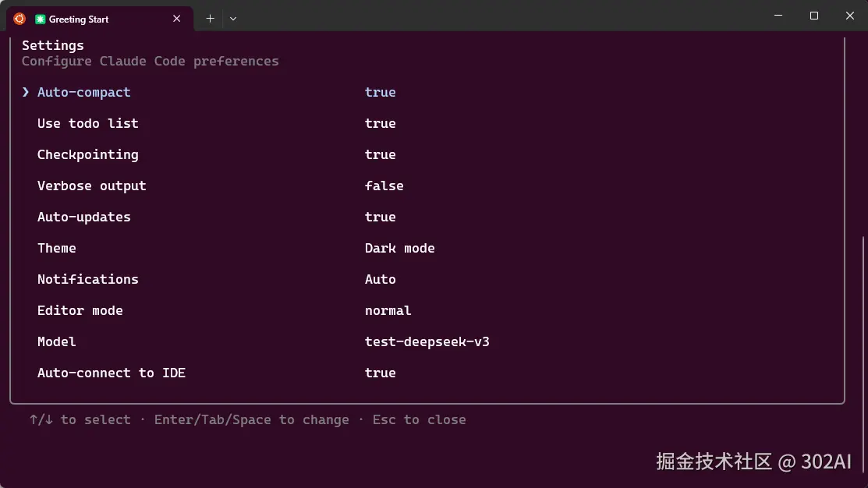Close the terminal window
Image resolution: width=868 pixels, height=488 pixels.
(850, 16)
